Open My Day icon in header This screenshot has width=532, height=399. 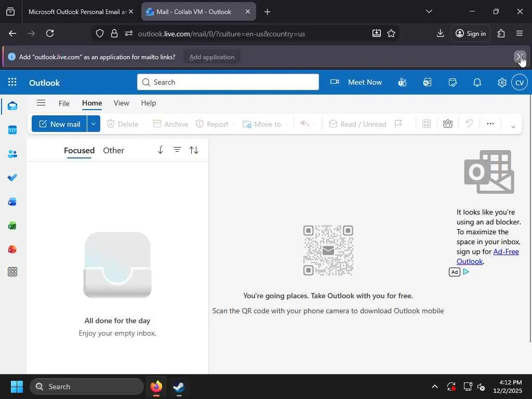(453, 82)
